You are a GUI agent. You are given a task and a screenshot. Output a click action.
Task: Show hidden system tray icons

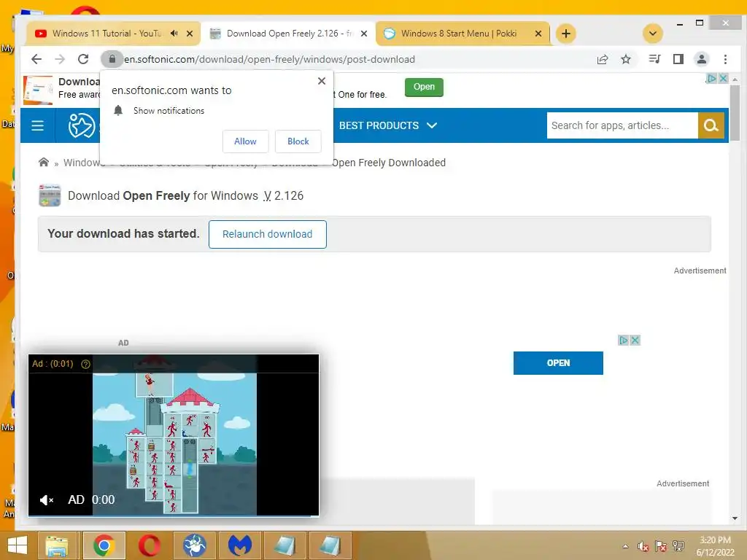625,546
